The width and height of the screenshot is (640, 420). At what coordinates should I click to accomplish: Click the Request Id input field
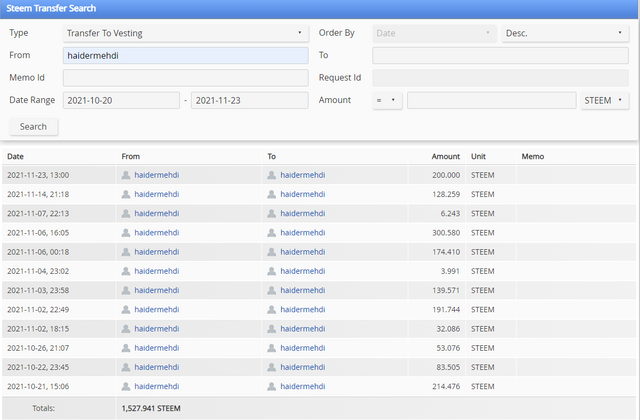[x=500, y=78]
